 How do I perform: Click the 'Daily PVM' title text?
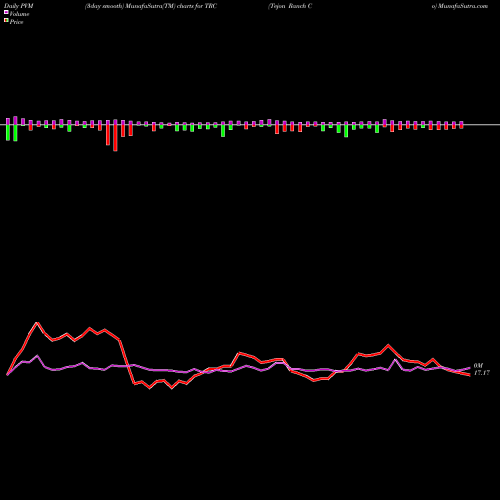(x=19, y=6)
